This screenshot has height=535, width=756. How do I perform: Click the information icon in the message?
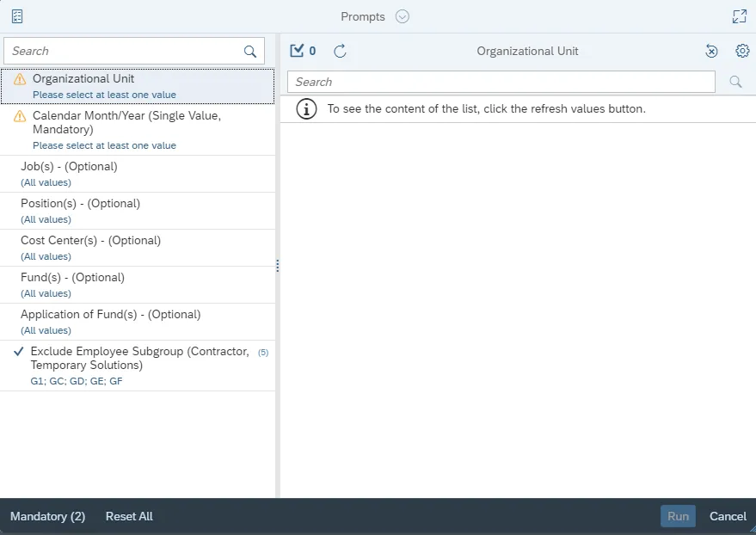point(305,109)
